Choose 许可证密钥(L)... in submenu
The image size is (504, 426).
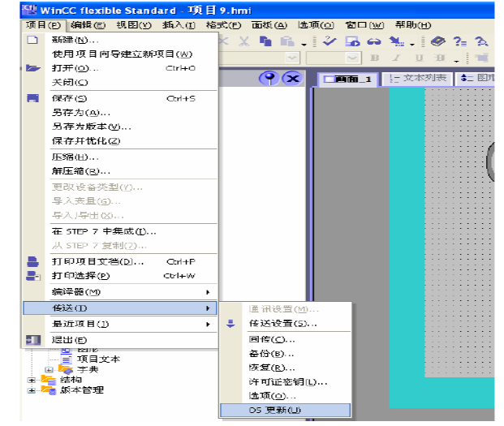(x=286, y=381)
